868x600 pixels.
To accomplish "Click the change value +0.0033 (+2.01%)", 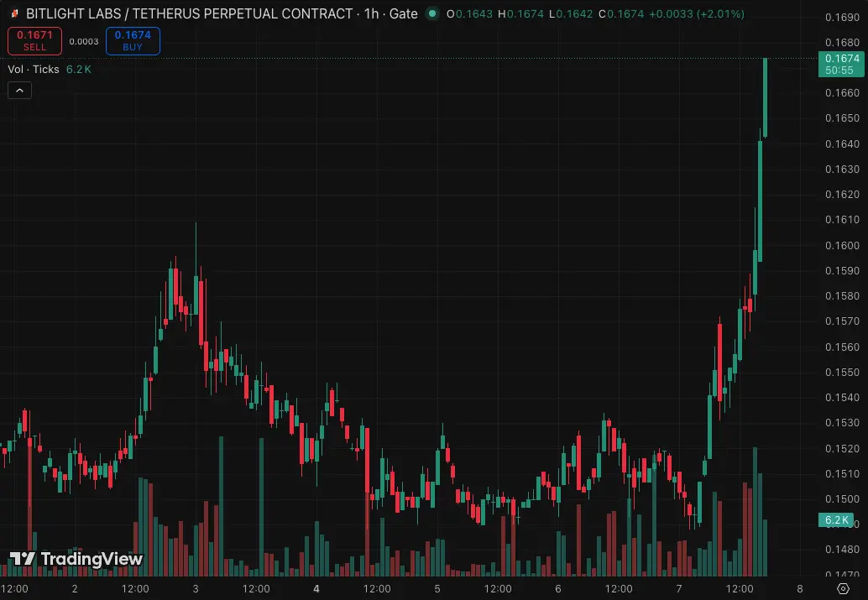I will tap(697, 13).
